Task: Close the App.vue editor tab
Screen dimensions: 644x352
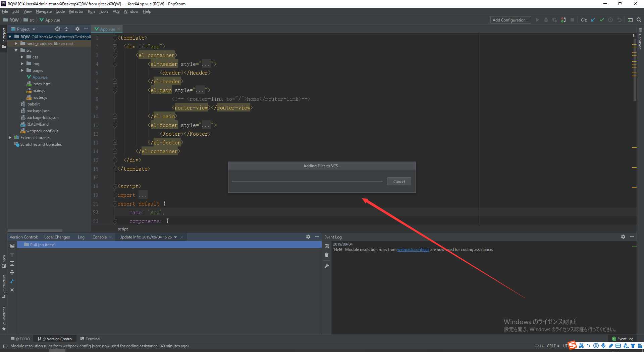Action: click(x=119, y=29)
